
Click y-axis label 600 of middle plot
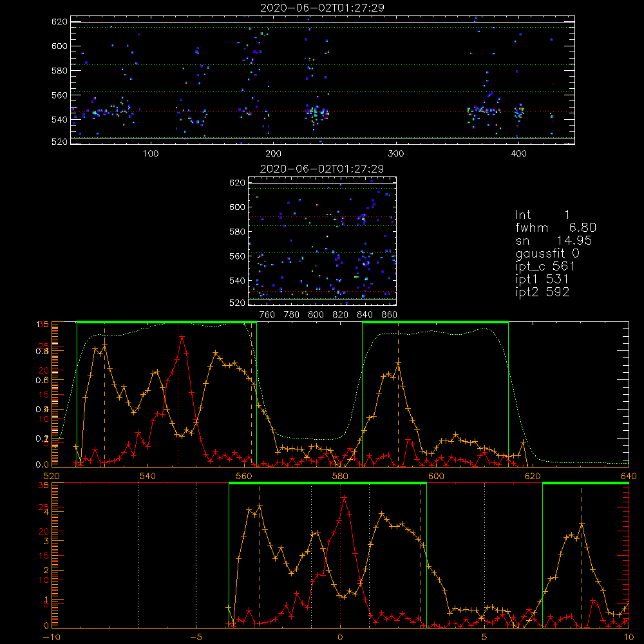[x=237, y=207]
